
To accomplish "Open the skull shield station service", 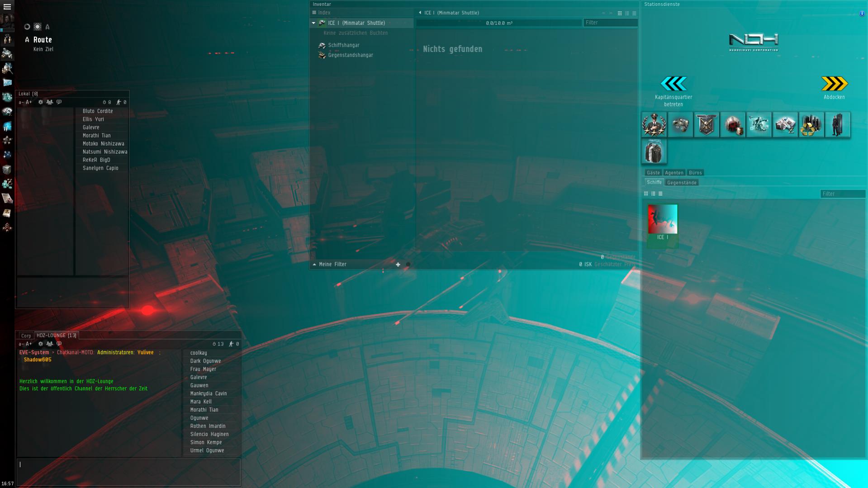I will click(707, 124).
